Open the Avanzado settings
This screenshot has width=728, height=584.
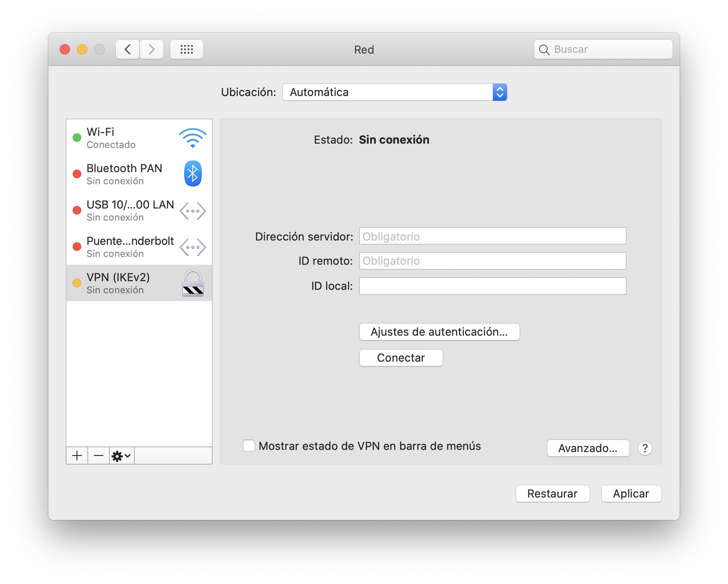[588, 448]
